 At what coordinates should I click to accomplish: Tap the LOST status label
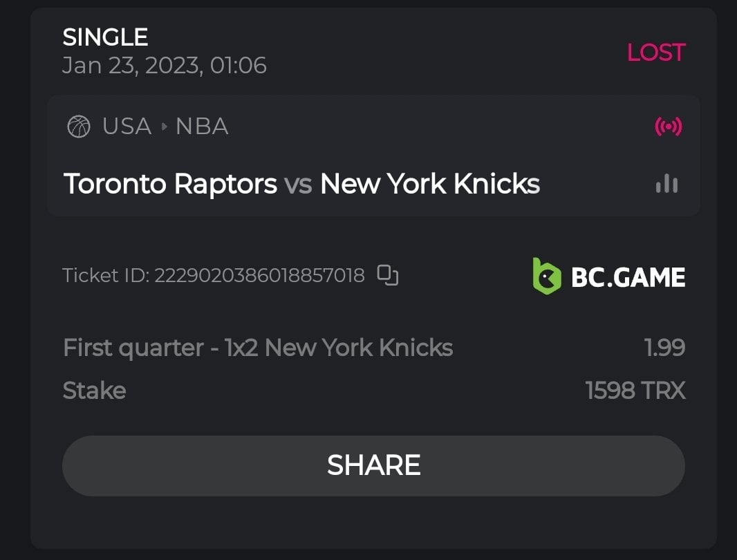(x=655, y=53)
